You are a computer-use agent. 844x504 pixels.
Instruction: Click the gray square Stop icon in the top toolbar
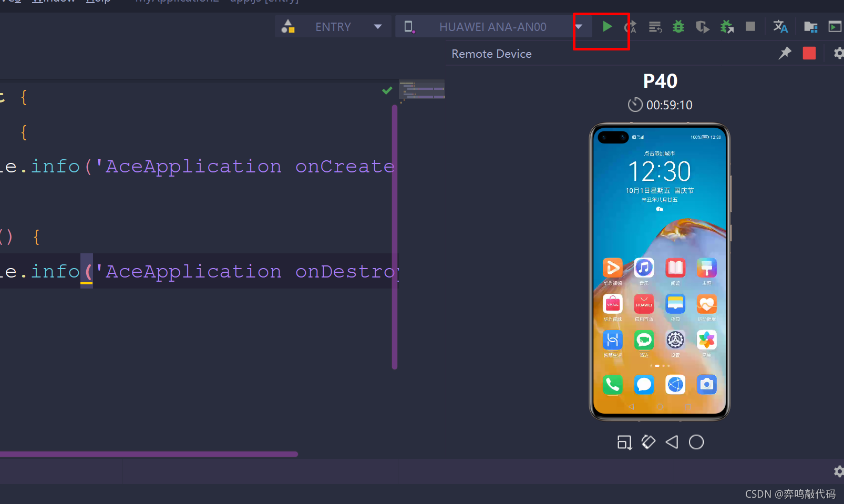[750, 26]
